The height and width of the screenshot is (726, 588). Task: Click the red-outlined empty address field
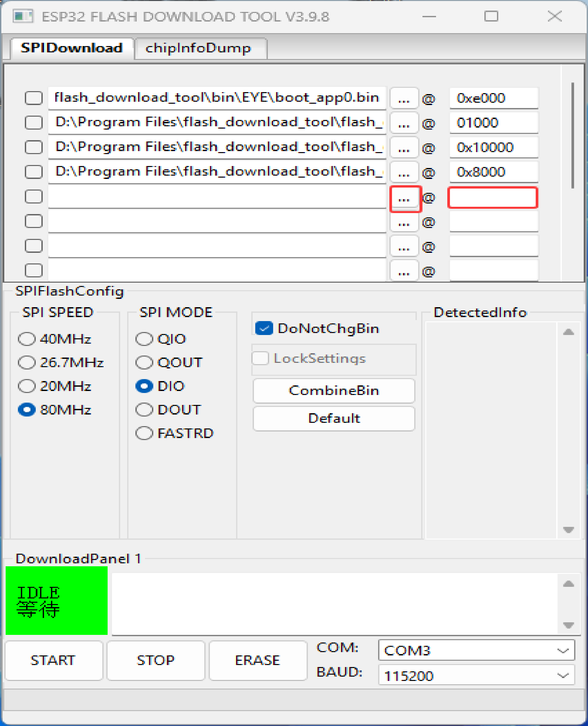493,197
